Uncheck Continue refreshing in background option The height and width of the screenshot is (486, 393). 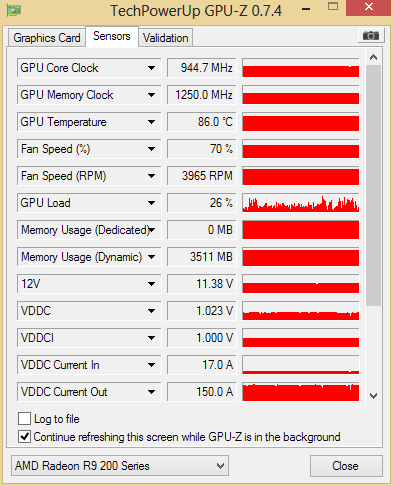24,437
